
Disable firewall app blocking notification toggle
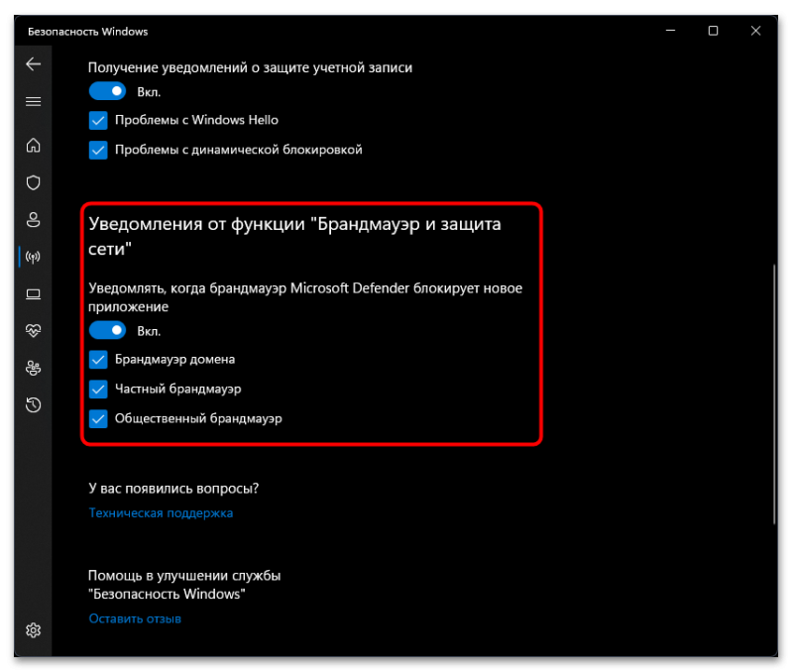point(107,331)
